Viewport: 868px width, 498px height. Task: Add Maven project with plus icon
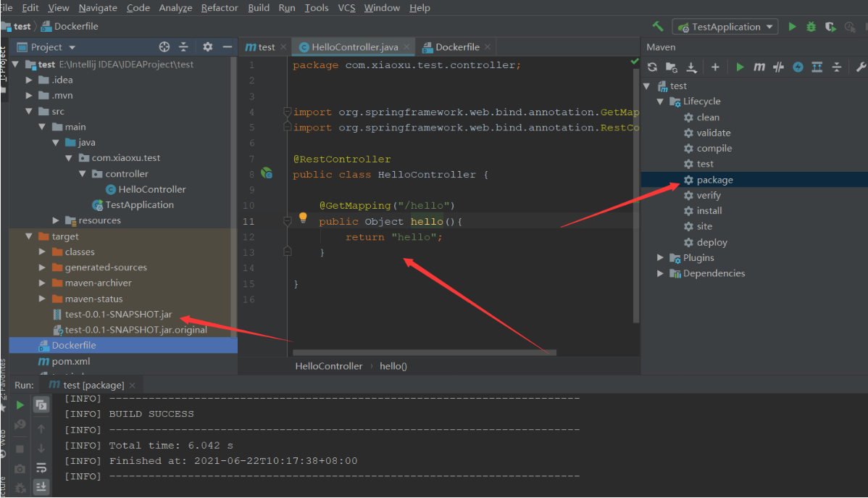[x=715, y=67]
